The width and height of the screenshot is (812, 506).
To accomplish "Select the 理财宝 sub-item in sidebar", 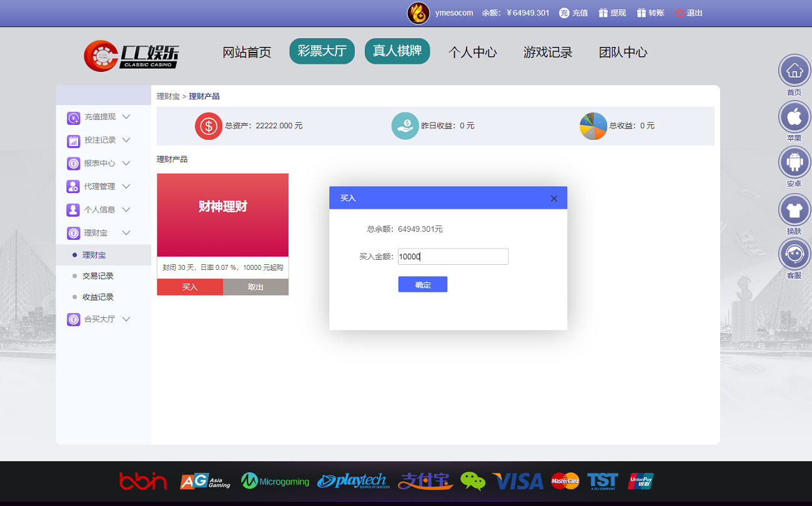I will pos(104,255).
